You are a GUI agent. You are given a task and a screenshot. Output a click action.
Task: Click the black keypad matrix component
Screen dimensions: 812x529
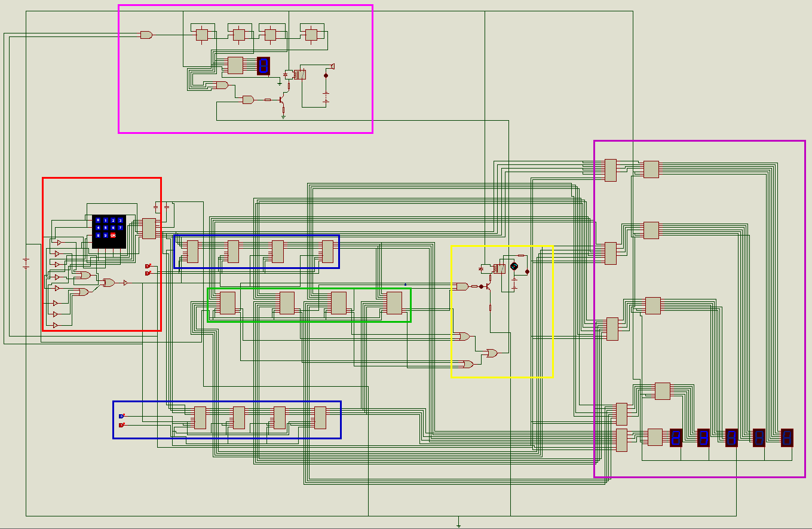pos(109,231)
